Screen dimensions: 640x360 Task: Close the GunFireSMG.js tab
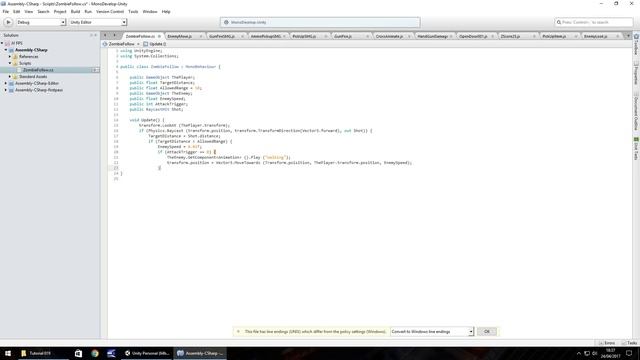pos(242,36)
